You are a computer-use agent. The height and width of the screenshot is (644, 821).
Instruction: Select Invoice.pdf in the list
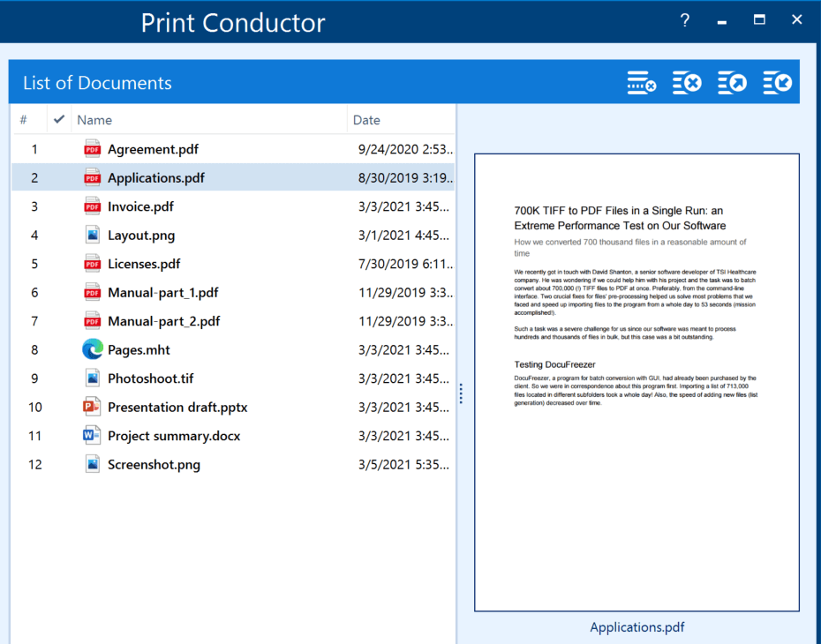click(x=140, y=206)
